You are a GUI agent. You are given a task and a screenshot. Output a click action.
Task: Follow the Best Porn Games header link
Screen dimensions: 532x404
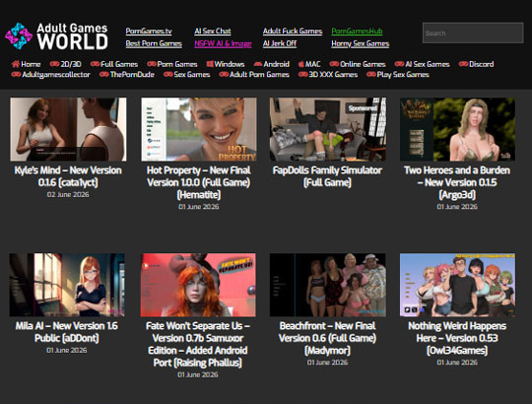coord(154,43)
